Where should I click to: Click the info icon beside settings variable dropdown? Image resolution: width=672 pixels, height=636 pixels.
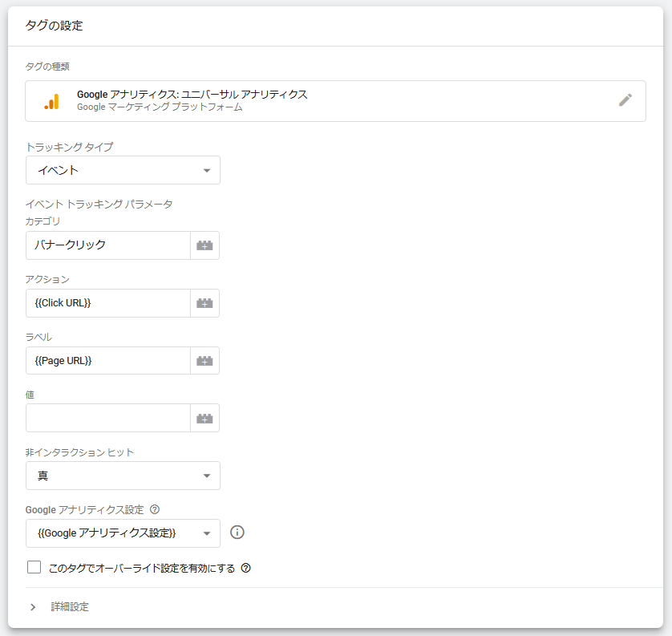click(237, 533)
